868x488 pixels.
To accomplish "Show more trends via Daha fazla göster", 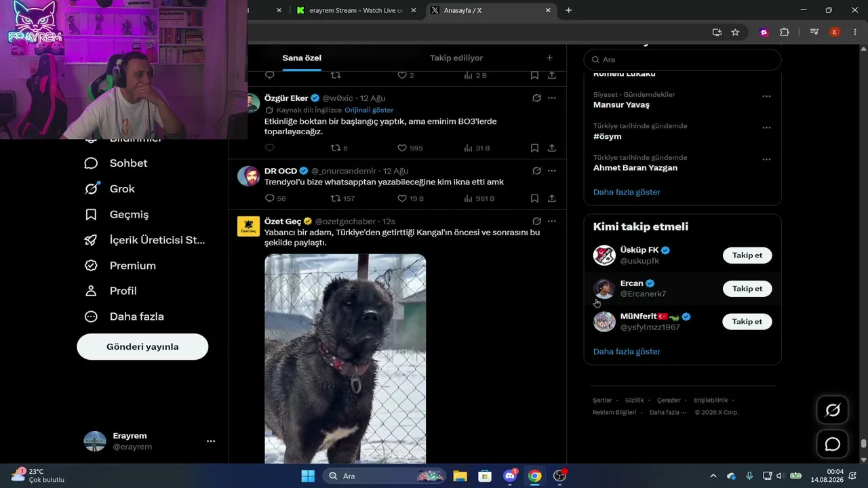I will pos(627,192).
